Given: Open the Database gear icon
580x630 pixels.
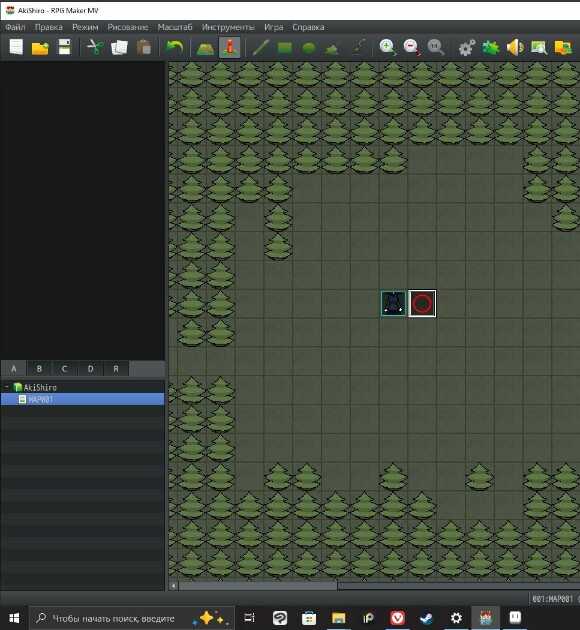Looking at the screenshot, I should coord(467,47).
